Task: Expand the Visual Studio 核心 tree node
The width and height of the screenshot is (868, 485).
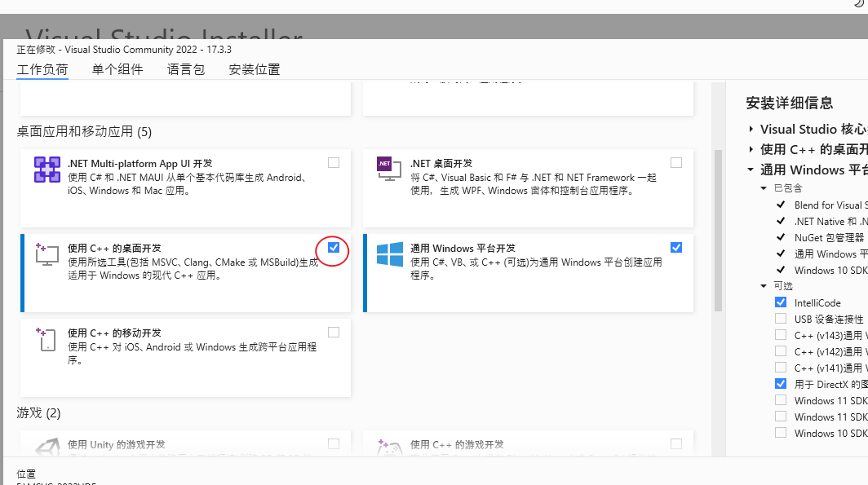Action: point(751,130)
